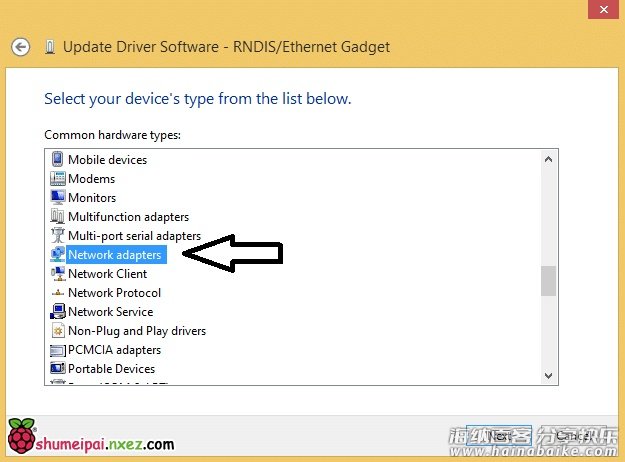The height and width of the screenshot is (462, 625).
Task: Select Multifunction adapters from the list
Action: click(128, 217)
